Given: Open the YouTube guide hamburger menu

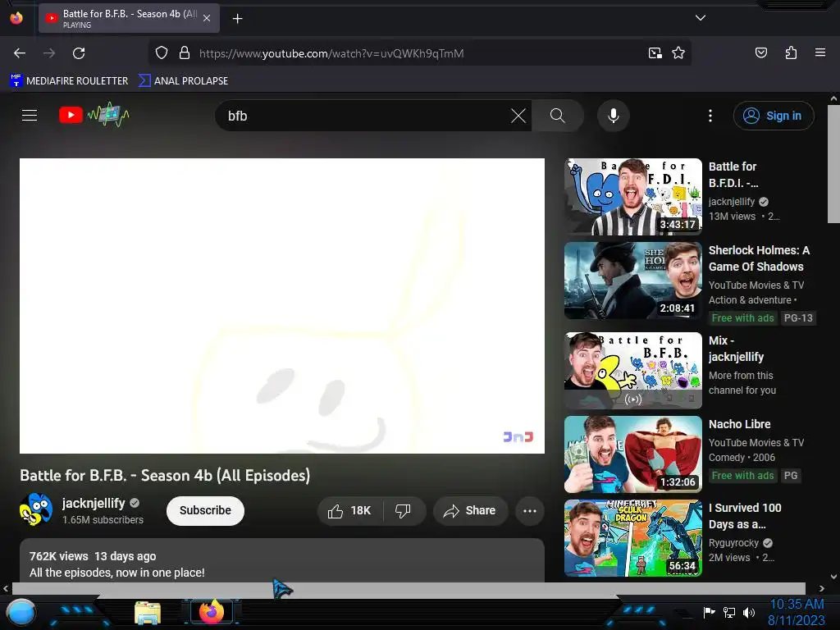Looking at the screenshot, I should point(30,115).
